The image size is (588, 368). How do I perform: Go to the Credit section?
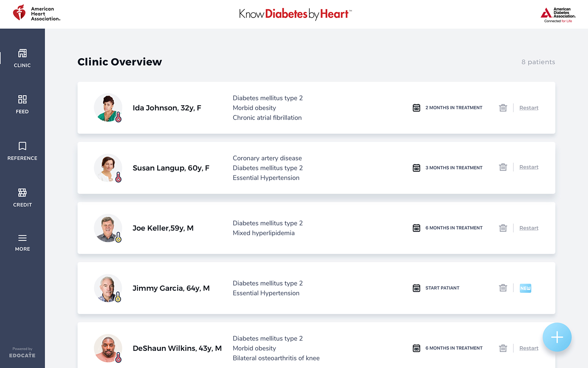tap(22, 197)
